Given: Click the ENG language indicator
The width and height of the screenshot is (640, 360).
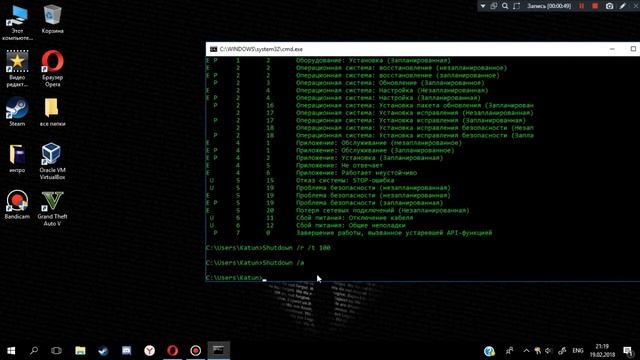Looking at the screenshot, I should click(578, 351).
